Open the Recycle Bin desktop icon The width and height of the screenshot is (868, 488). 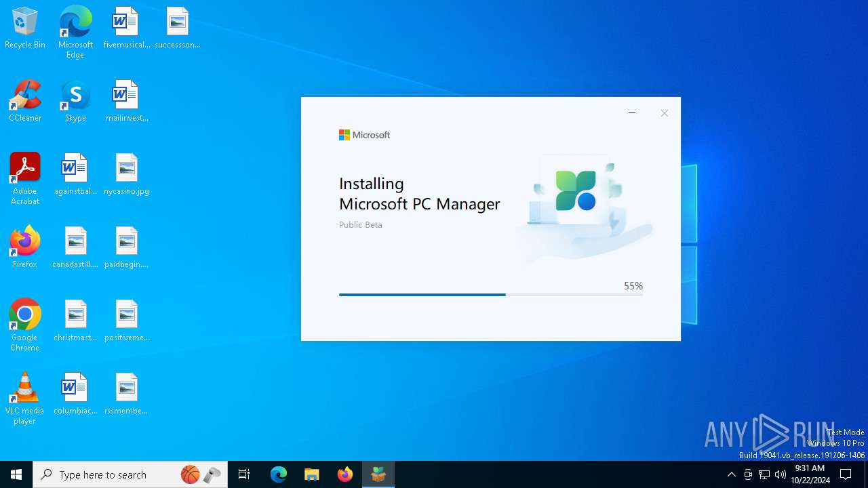[25, 28]
